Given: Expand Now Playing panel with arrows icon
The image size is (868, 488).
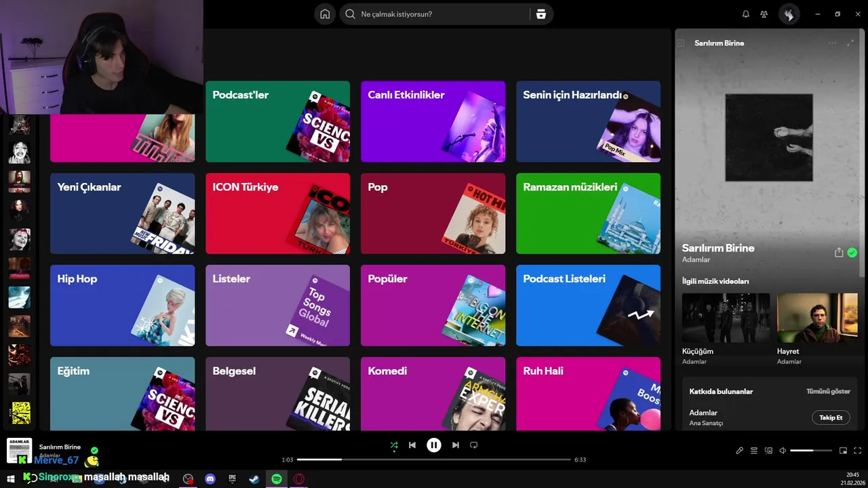Looking at the screenshot, I should (x=850, y=43).
